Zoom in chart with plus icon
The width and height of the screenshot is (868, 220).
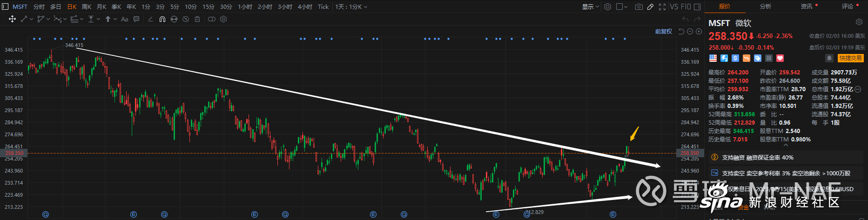click(699, 31)
